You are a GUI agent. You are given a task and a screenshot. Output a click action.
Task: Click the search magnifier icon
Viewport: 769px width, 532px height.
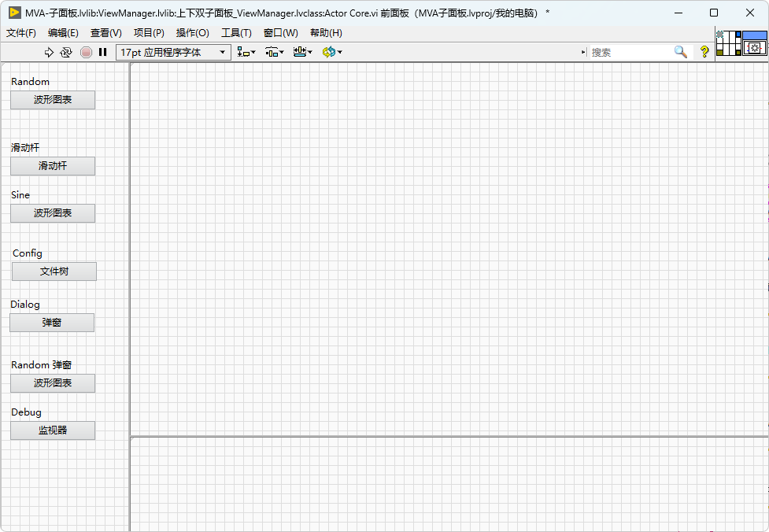(680, 51)
